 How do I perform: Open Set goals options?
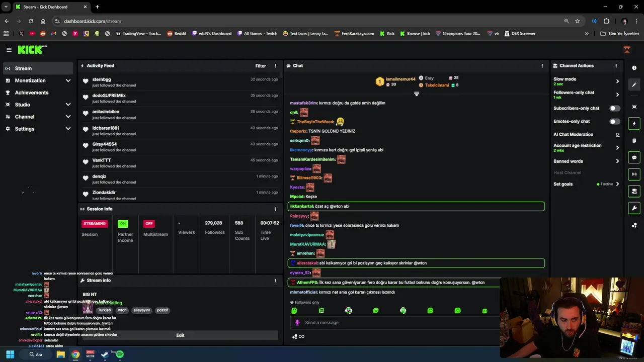586,184
